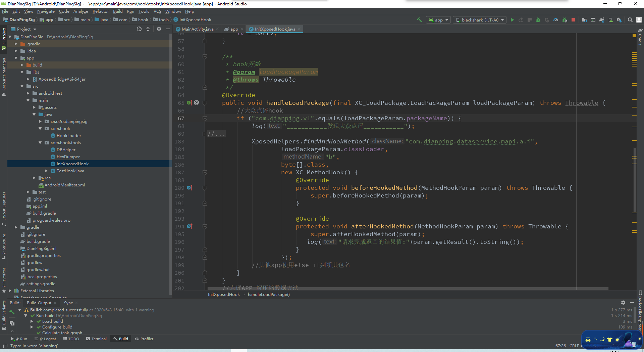Switch to the Sync tab in Build panel
This screenshot has height=352, width=644.
68,303
